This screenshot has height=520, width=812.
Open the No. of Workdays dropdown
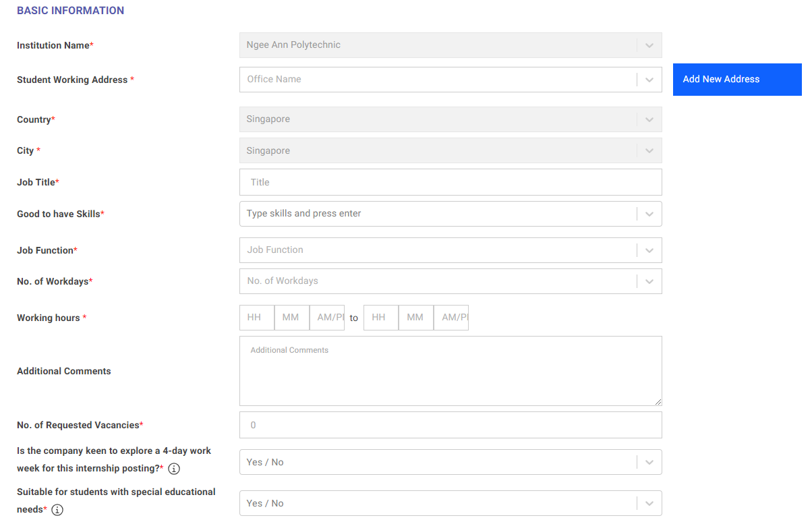click(x=451, y=281)
